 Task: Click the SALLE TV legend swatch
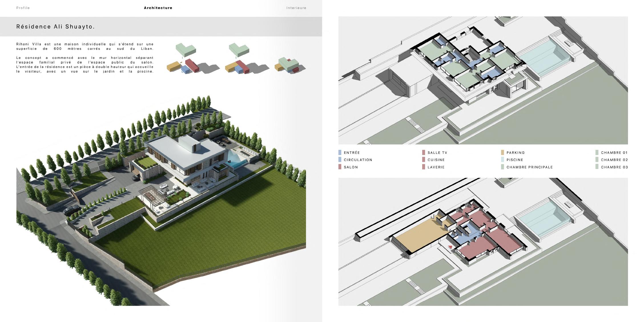[424, 152]
